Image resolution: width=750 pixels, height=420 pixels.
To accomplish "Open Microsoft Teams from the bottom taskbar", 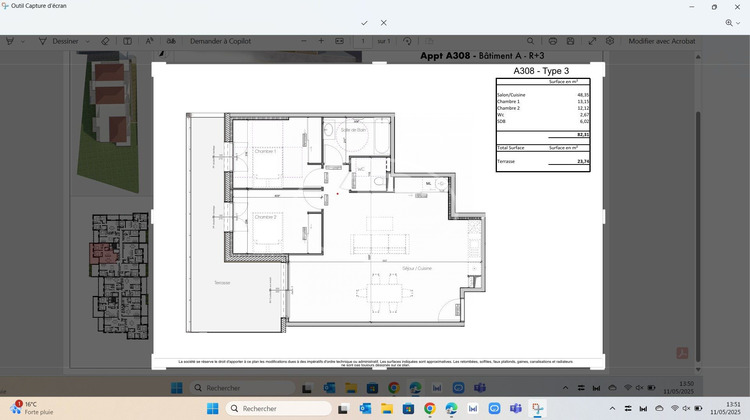I will pyautogui.click(x=517, y=408).
